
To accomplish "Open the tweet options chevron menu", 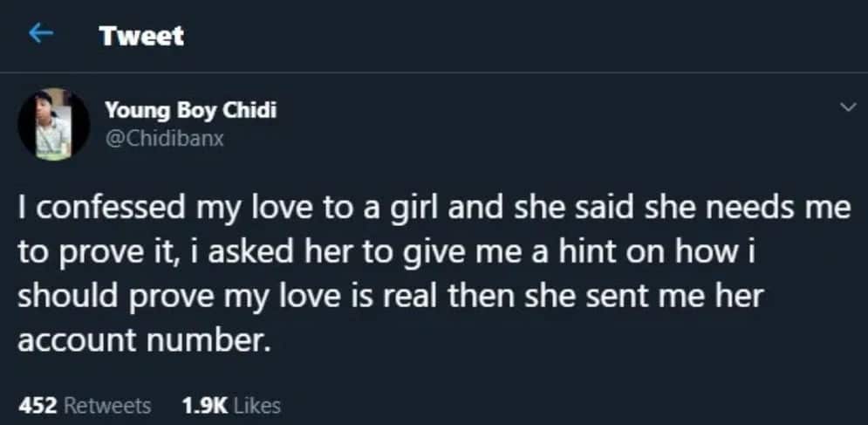I will (x=845, y=107).
